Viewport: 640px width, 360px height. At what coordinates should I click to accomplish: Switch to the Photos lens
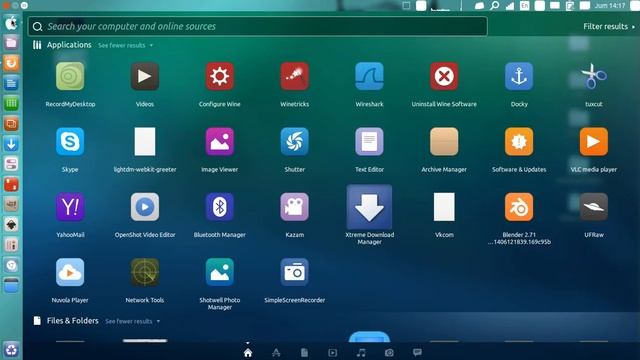pyautogui.click(x=389, y=353)
